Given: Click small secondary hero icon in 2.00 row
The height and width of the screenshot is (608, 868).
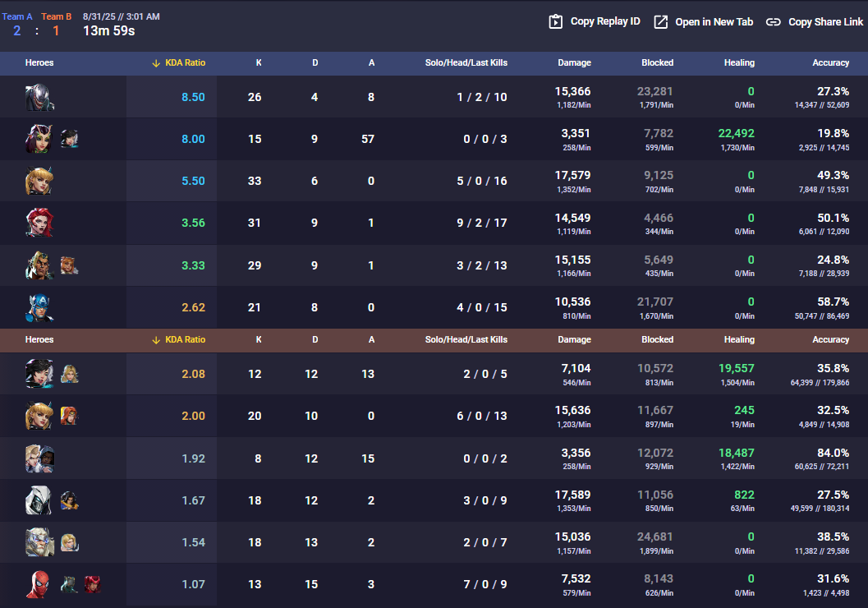Looking at the screenshot, I should pos(69,416).
